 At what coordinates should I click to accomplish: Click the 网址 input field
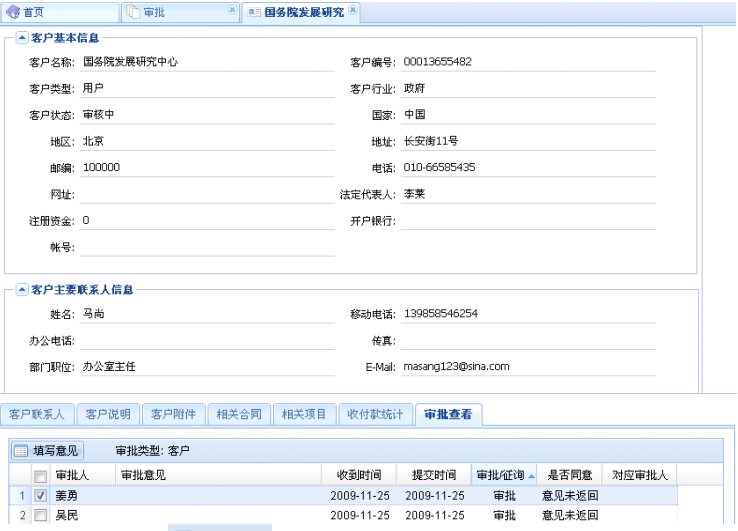(207, 194)
